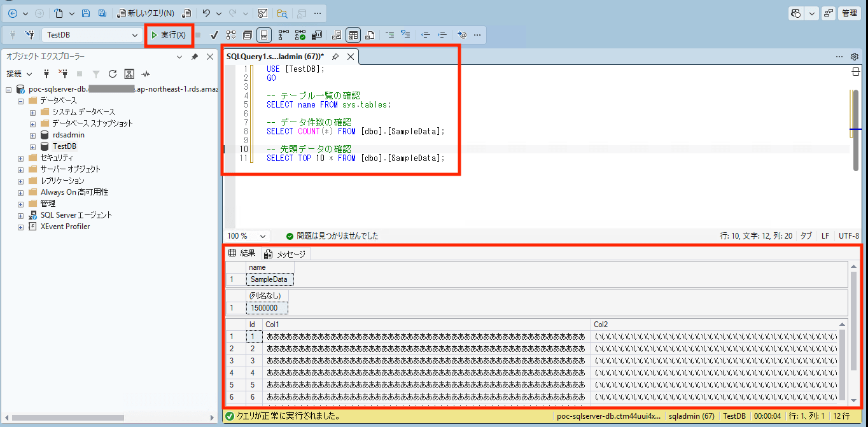868x427 pixels.
Task: Click the editor split-window icon
Action: click(857, 72)
